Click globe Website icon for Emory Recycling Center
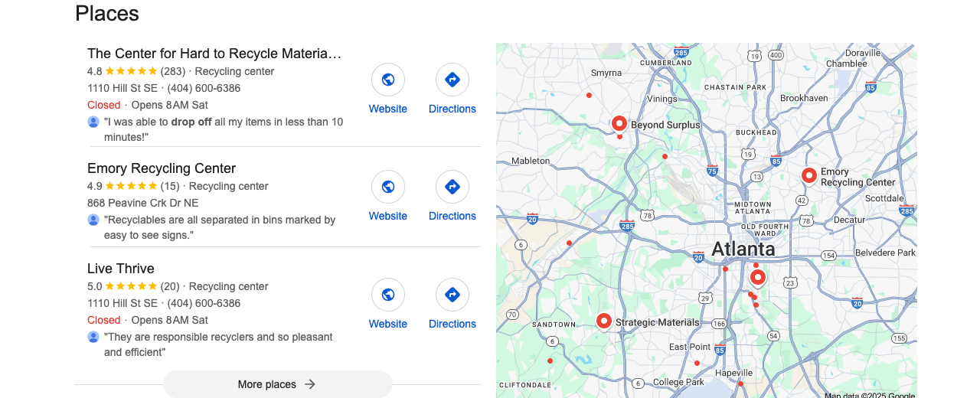The width and height of the screenshot is (980, 398). (x=388, y=187)
